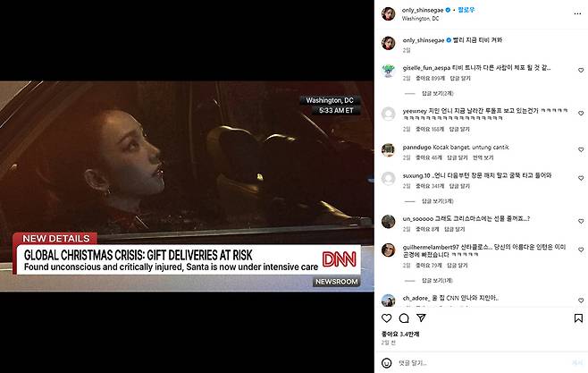Expand replies under suxung.10's comment

(x=437, y=201)
